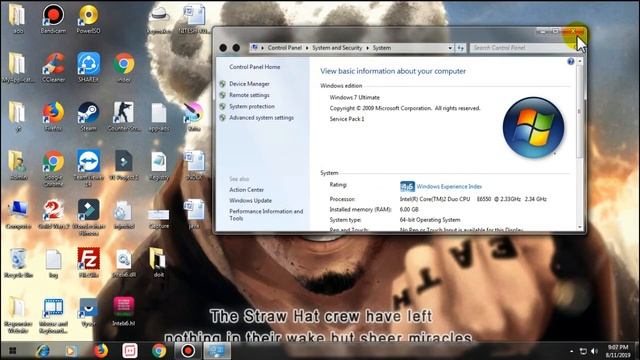Select the CCleaner desktop shortcut

pyautogui.click(x=53, y=67)
